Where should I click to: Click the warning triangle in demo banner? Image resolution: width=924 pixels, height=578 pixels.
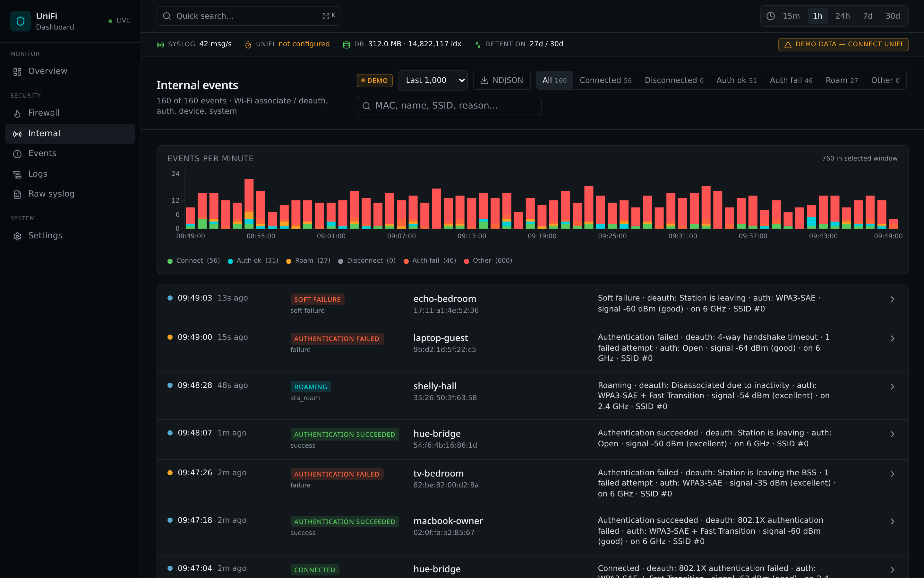click(788, 45)
